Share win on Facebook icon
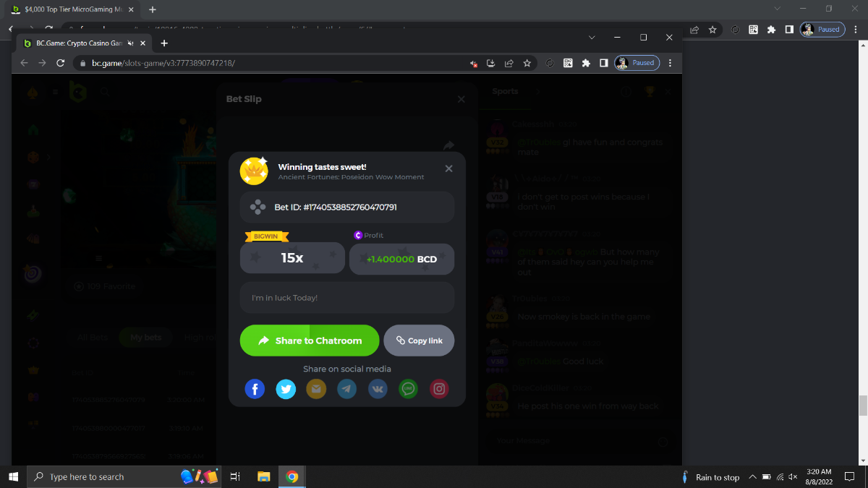This screenshot has height=488, width=868. pyautogui.click(x=255, y=390)
